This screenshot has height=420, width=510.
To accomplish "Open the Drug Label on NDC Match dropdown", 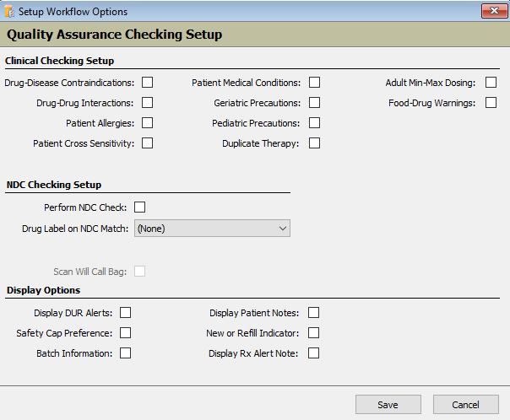I will coord(212,228).
